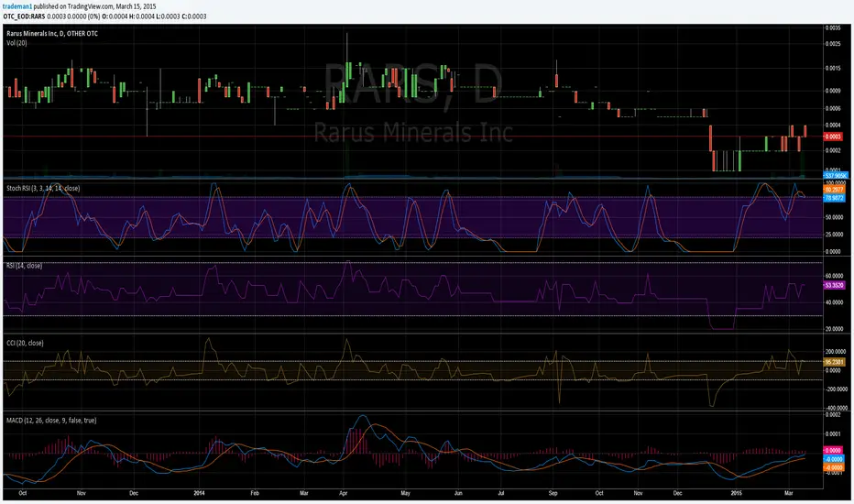854x504 pixels.
Task: Click the blue 537.995K volume label
Action: pyautogui.click(x=836, y=175)
